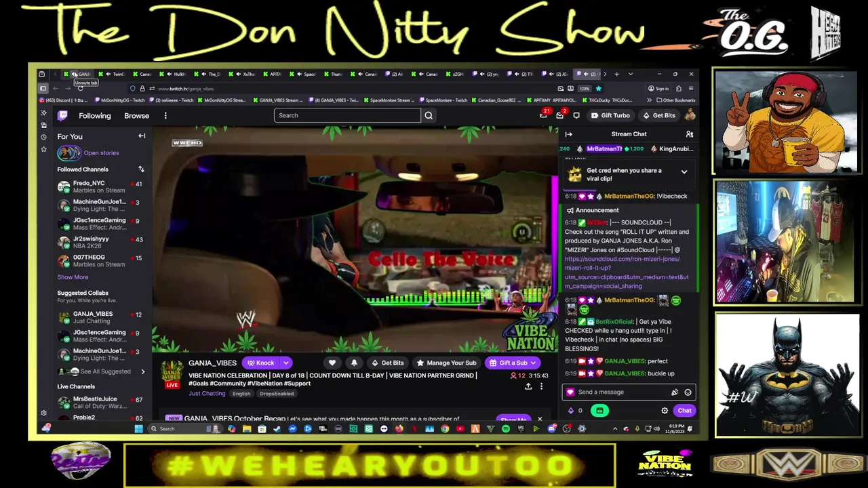Collapse the Stream Chat panel
The width and height of the screenshot is (868, 488).
[x=569, y=134]
